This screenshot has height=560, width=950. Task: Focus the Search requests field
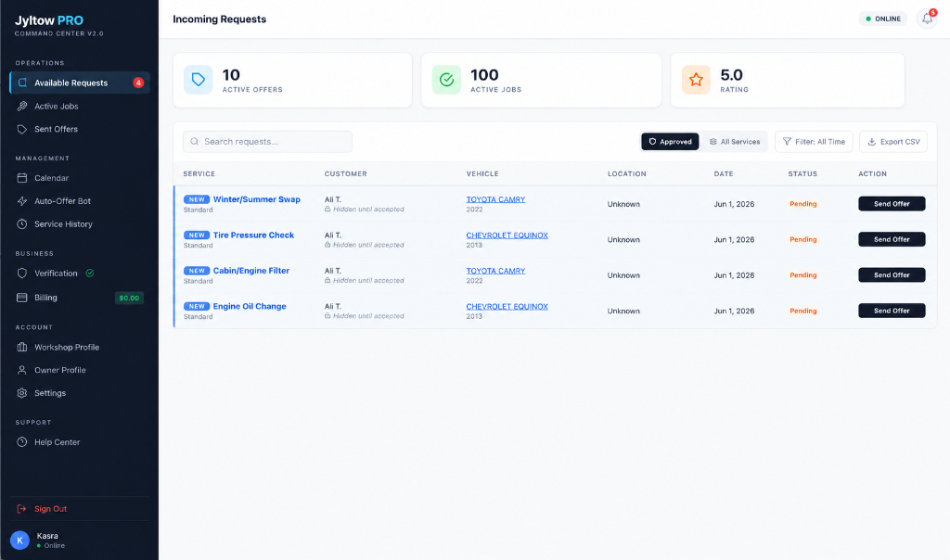click(267, 142)
